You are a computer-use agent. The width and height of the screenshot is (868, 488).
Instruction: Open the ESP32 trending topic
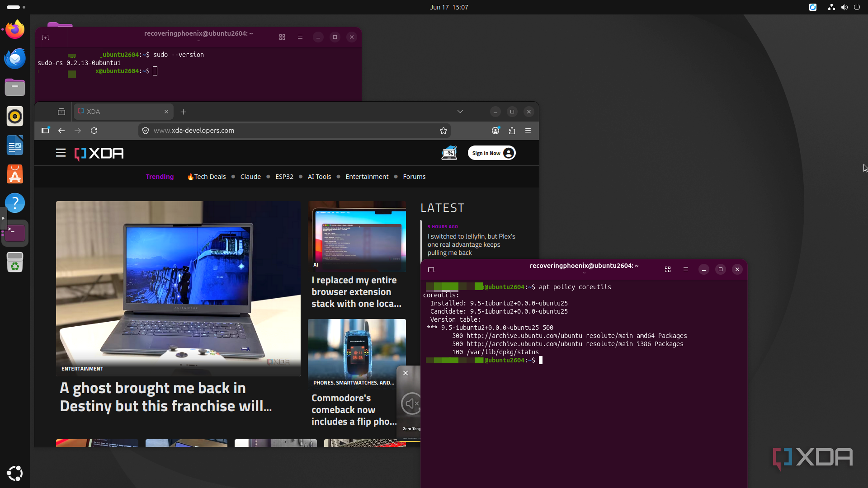coord(284,177)
